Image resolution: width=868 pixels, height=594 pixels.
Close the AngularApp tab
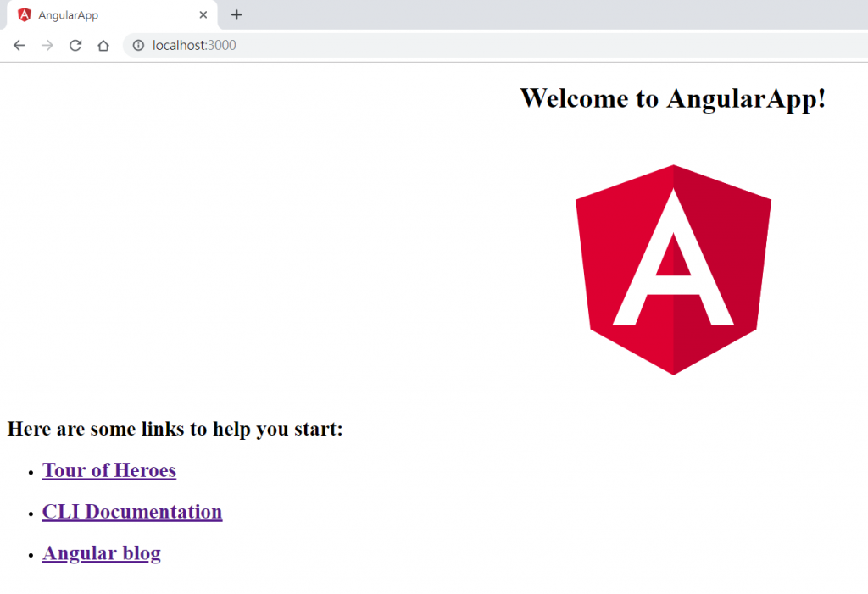point(203,15)
